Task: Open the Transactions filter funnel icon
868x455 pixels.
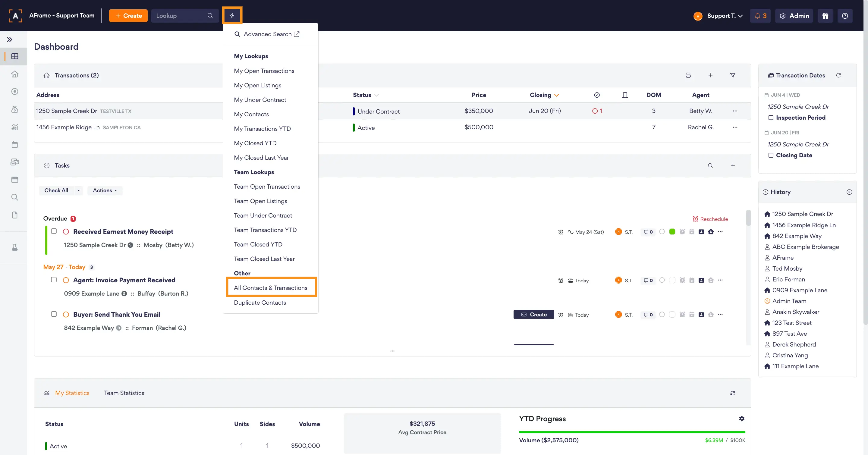Action: 733,75
